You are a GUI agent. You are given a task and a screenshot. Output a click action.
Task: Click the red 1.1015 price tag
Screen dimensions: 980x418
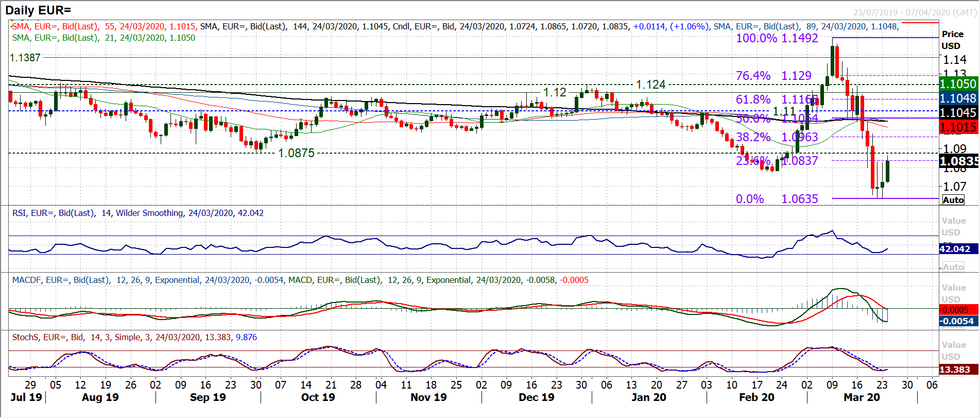[x=958, y=127]
